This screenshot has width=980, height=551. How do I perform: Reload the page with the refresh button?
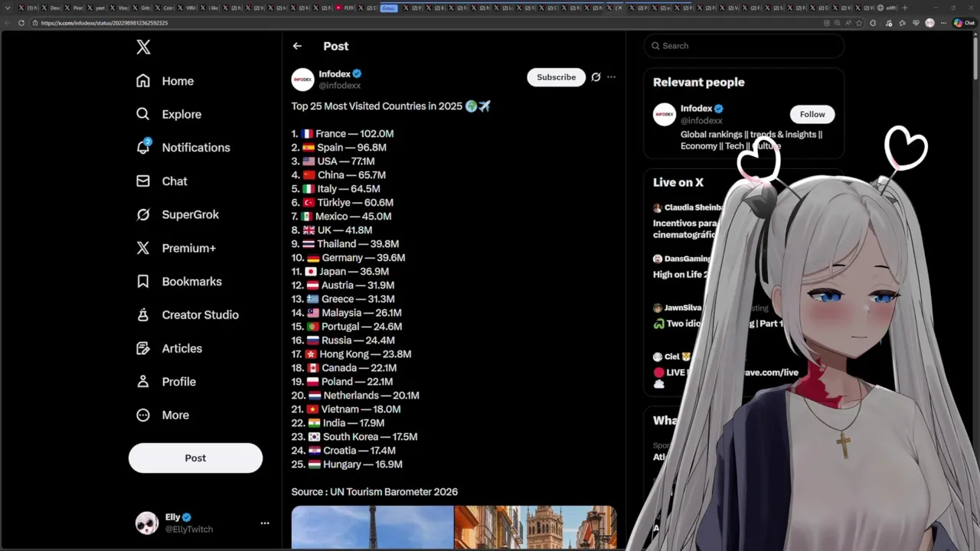click(21, 23)
